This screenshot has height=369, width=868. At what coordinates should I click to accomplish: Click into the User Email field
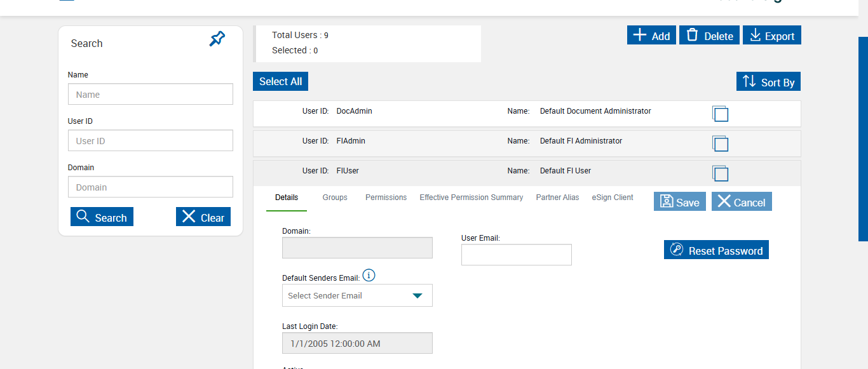[x=516, y=255]
